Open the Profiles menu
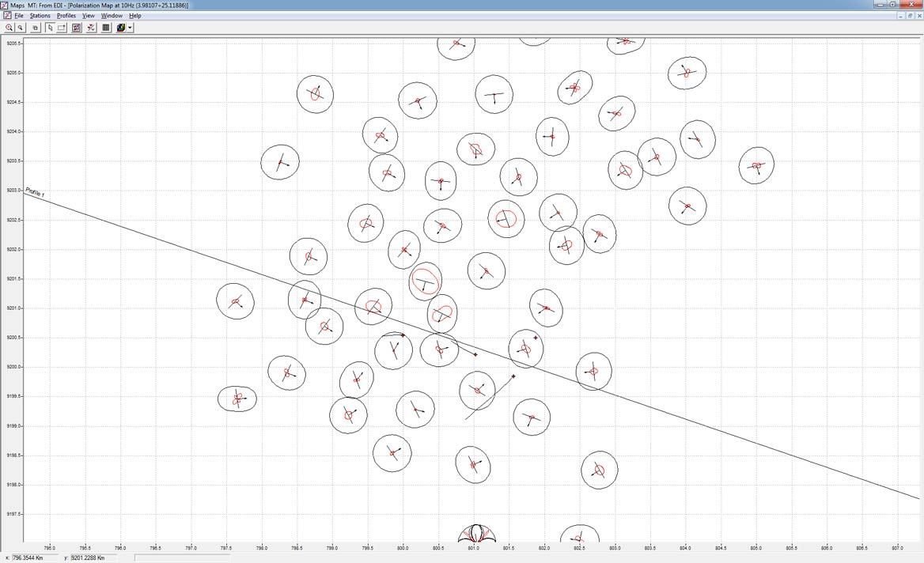This screenshot has height=563, width=924. coord(66,15)
